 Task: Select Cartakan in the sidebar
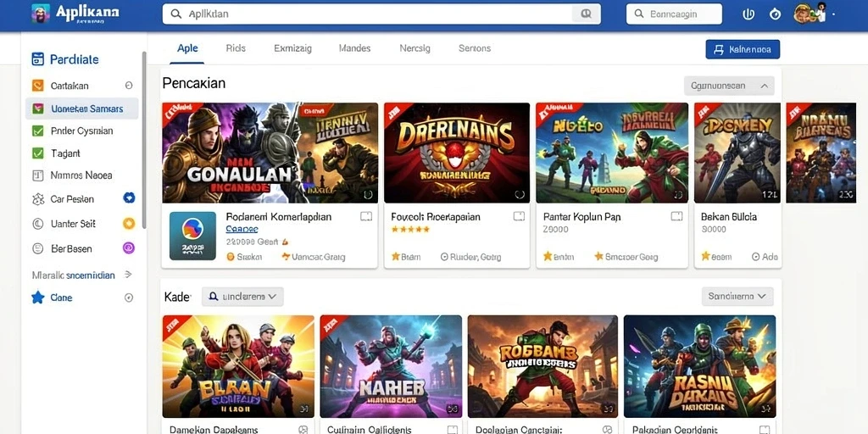pyautogui.click(x=82, y=86)
